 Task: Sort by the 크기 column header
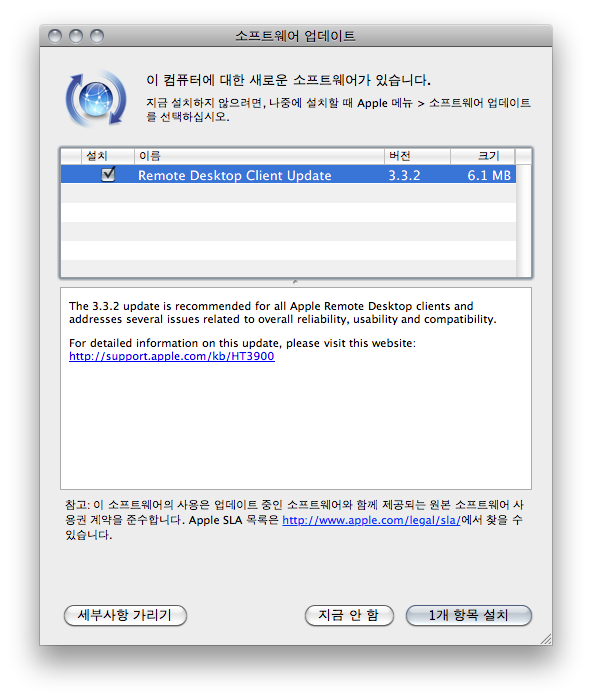coord(483,156)
